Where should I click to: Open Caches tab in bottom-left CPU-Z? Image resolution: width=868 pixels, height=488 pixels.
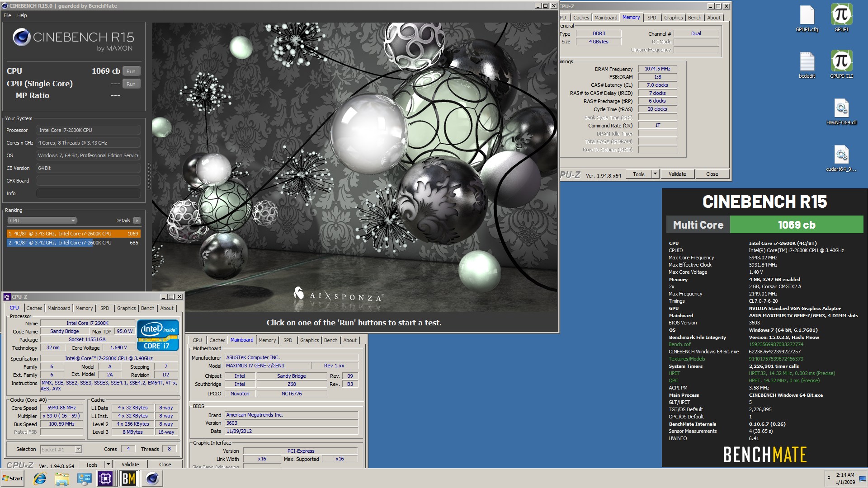coord(34,308)
